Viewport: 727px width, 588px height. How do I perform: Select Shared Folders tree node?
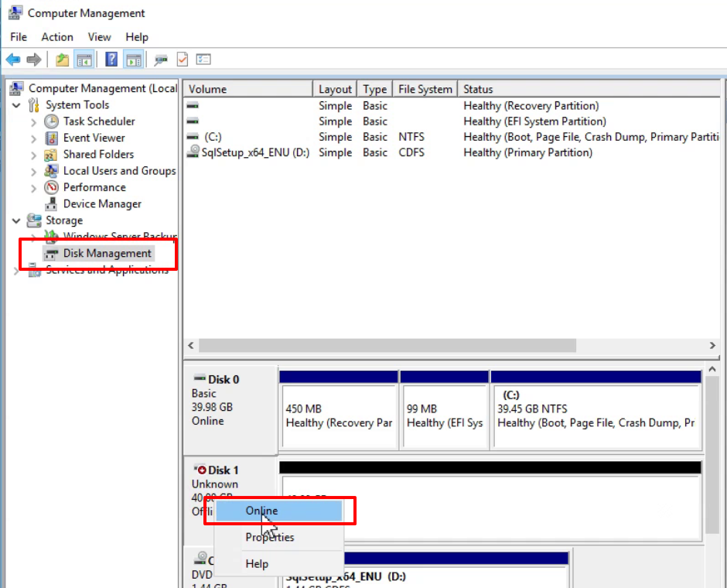98,155
